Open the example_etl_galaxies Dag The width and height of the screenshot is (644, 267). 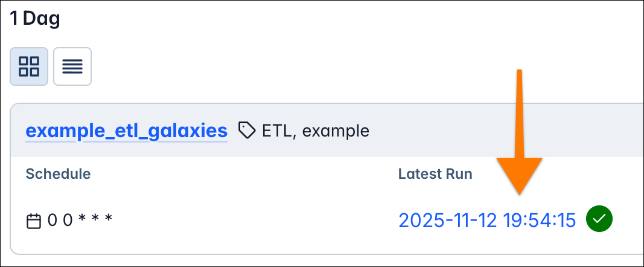pyautogui.click(x=126, y=130)
